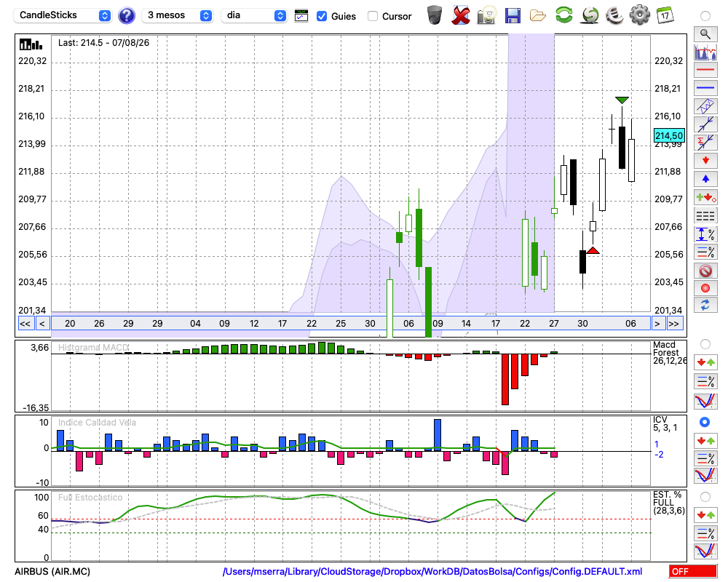Jump to start with '<<' button
728x582 pixels.
[x=25, y=324]
